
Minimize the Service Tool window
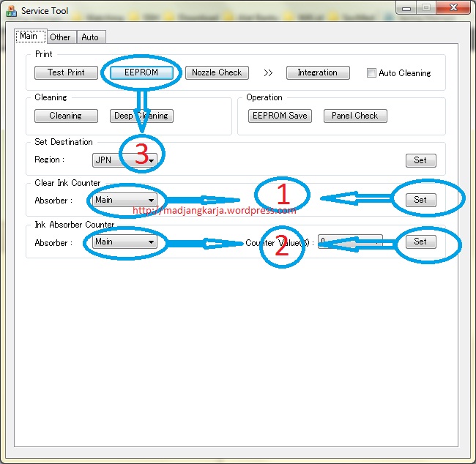pyautogui.click(x=406, y=8)
